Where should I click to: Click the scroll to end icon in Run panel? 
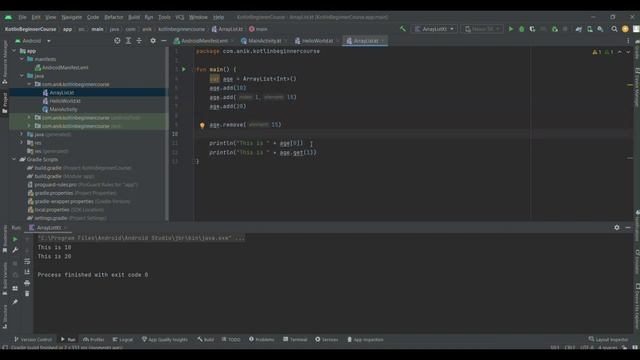(27, 272)
